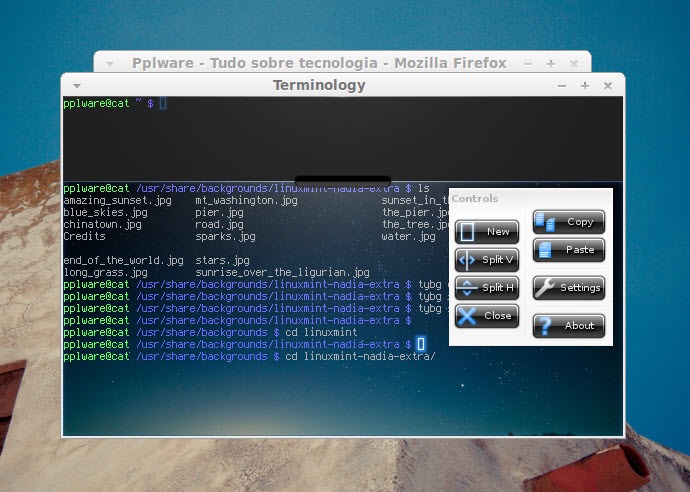This screenshot has width=690, height=492.
Task: Close the Terminology window
Action: [608, 86]
